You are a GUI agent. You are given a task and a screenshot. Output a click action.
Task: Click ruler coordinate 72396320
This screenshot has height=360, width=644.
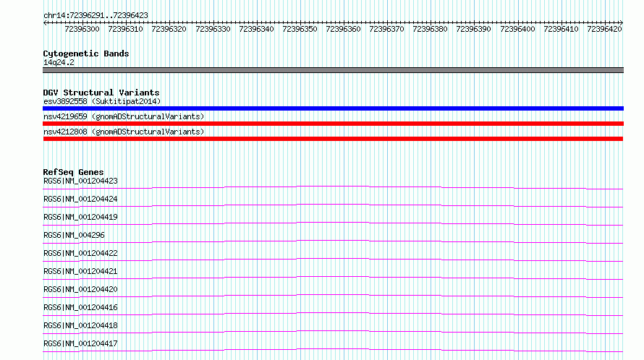169,29
